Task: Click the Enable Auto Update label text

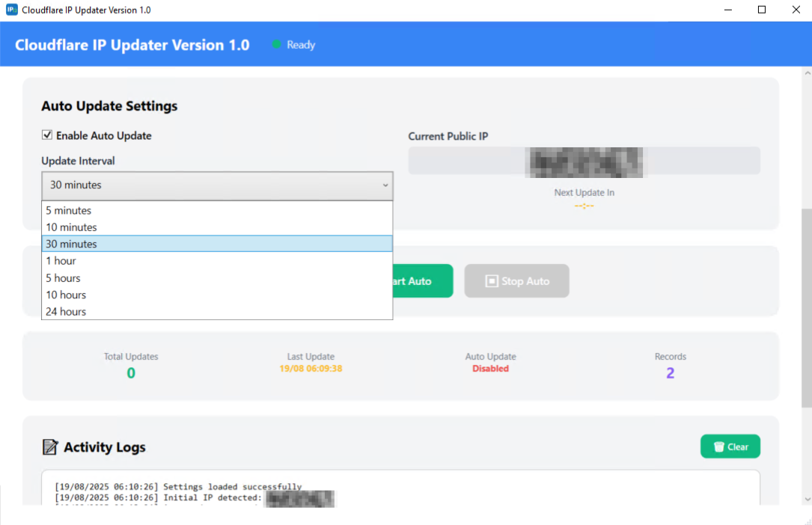Action: (103, 135)
